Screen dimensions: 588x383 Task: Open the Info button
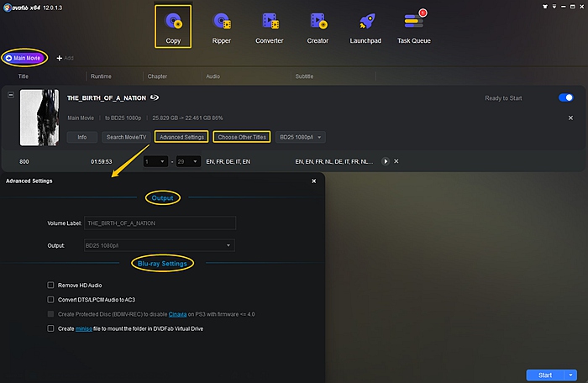pyautogui.click(x=82, y=137)
